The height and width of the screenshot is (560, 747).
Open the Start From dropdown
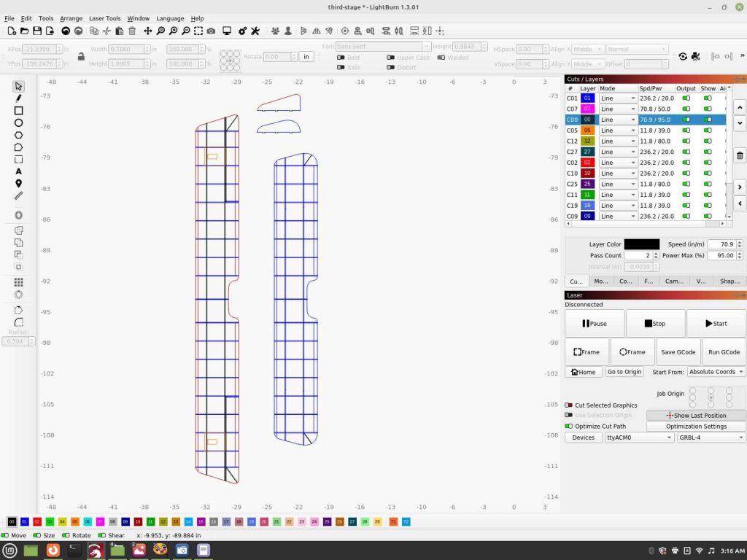tap(716, 372)
